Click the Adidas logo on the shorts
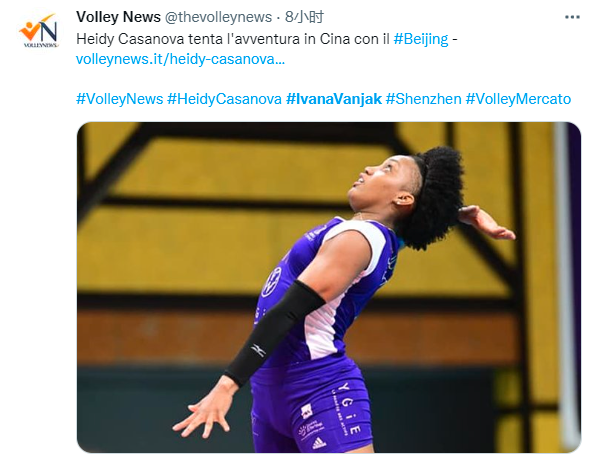This screenshot has height=464, width=594. pyautogui.click(x=319, y=442)
